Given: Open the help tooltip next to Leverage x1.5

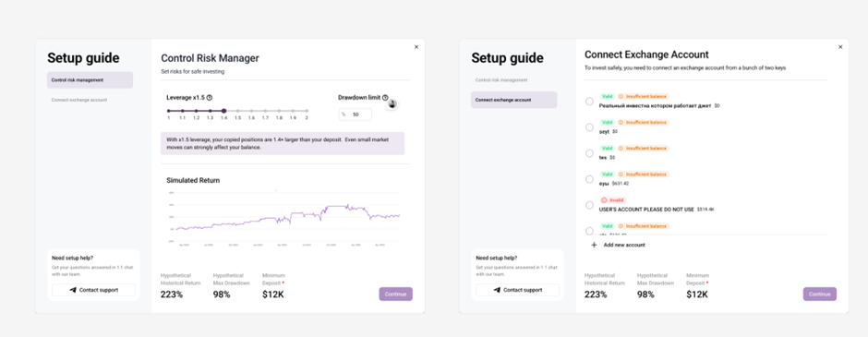Looking at the screenshot, I should pos(210,97).
